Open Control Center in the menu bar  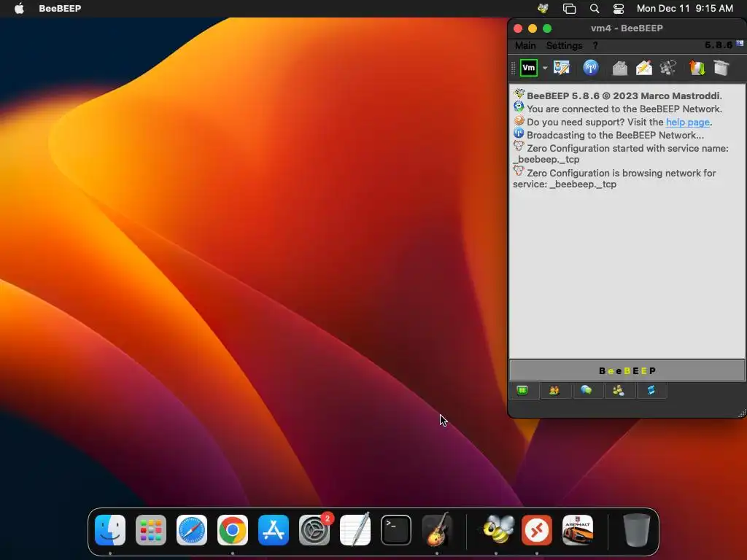(619, 8)
